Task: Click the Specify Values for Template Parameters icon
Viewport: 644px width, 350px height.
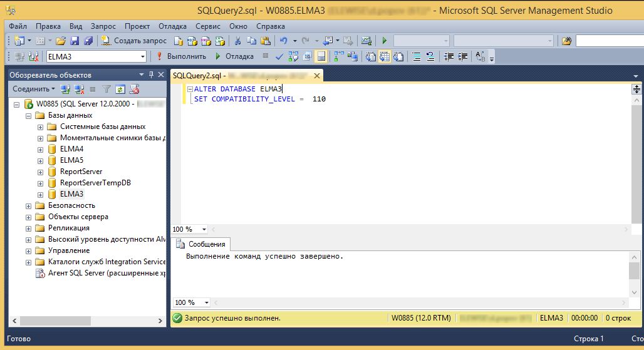Action: pyautogui.click(x=480, y=56)
